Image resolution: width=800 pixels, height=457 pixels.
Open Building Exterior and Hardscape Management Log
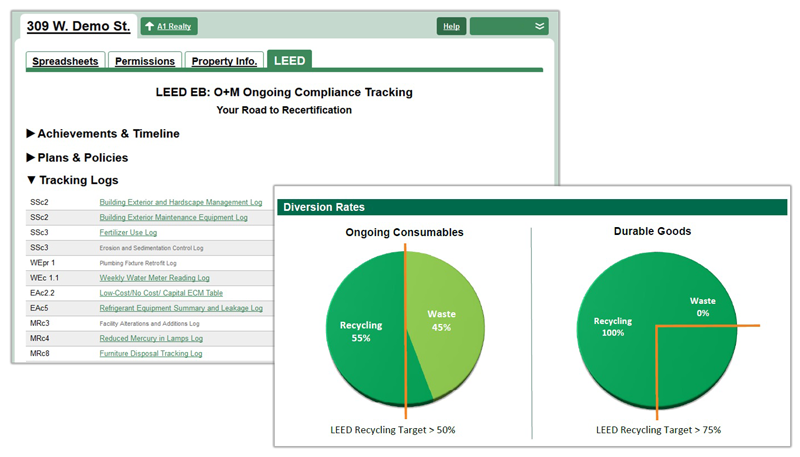181,202
